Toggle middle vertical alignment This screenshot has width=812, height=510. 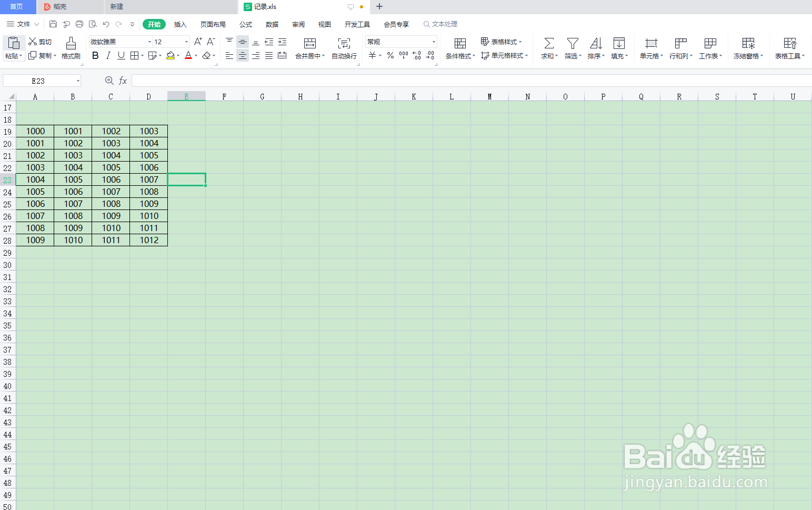[243, 42]
